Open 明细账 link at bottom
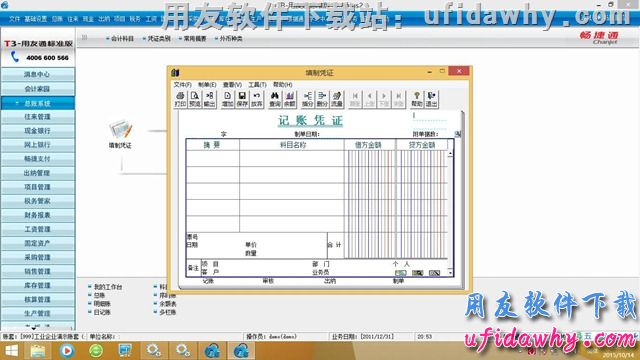 point(102,304)
